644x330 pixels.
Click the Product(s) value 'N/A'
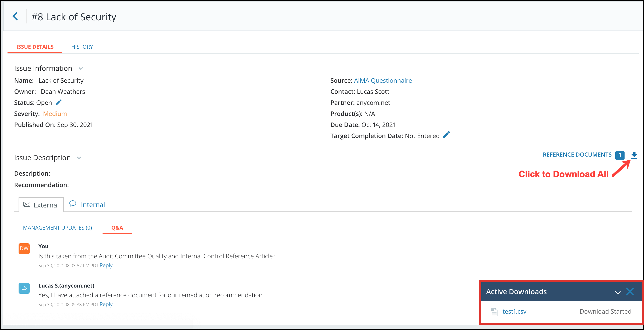point(370,114)
